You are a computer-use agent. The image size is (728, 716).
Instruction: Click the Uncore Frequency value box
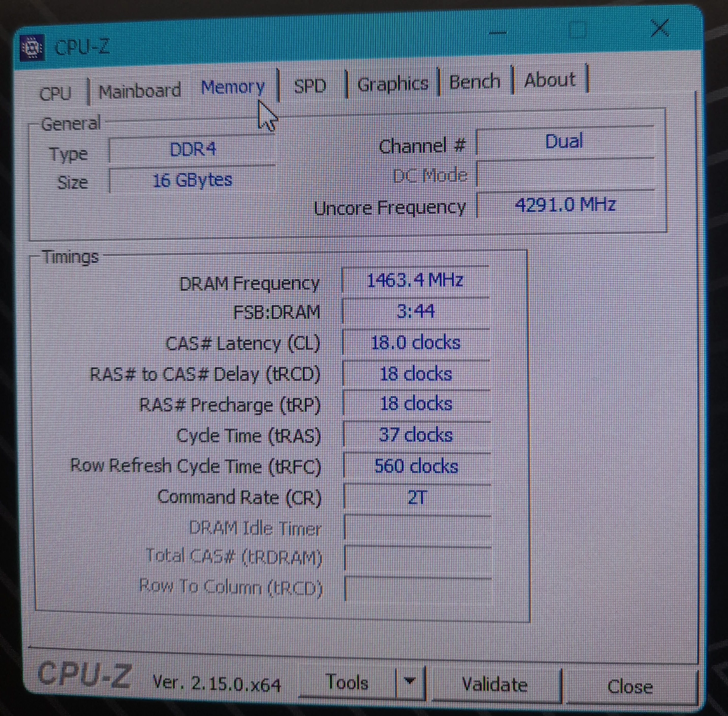pyautogui.click(x=565, y=205)
